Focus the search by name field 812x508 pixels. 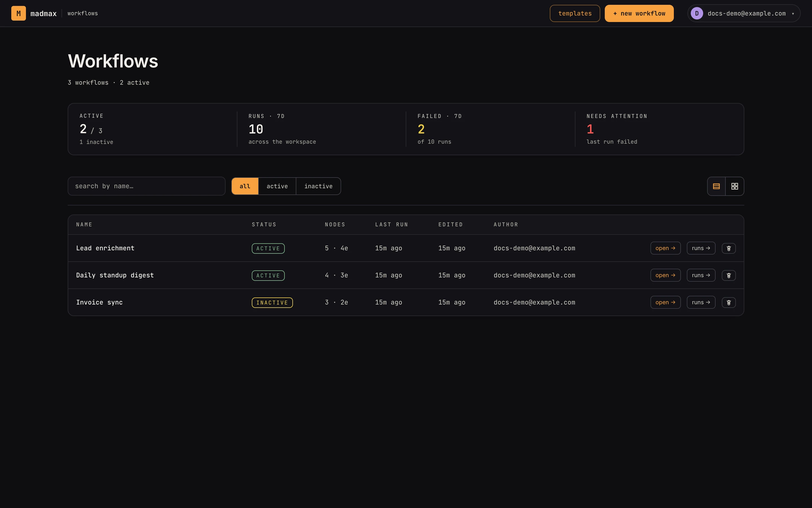[x=146, y=186]
